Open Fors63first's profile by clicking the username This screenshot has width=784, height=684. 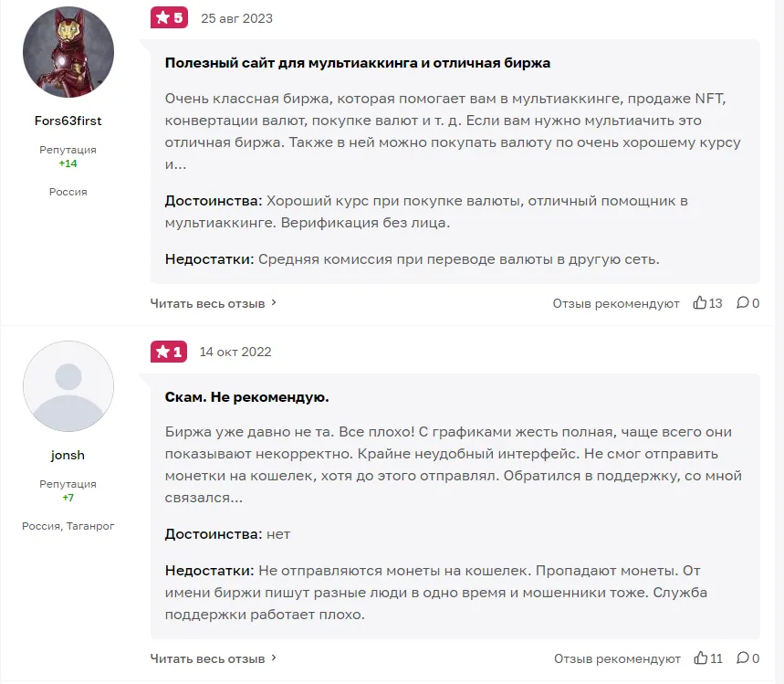pos(68,120)
